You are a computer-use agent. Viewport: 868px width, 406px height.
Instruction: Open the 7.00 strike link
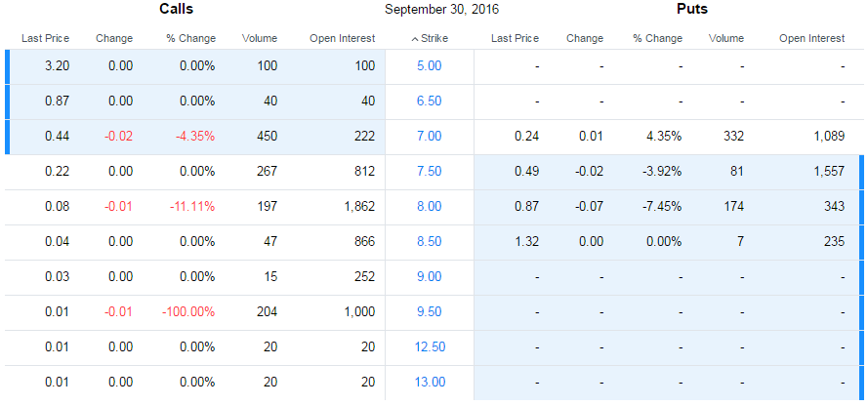[x=430, y=136]
